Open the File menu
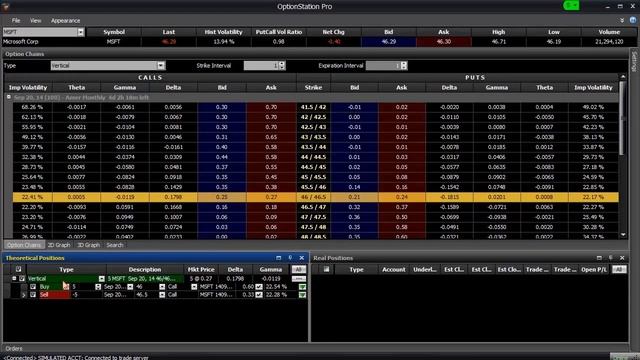The height and width of the screenshot is (360, 640). [16, 20]
